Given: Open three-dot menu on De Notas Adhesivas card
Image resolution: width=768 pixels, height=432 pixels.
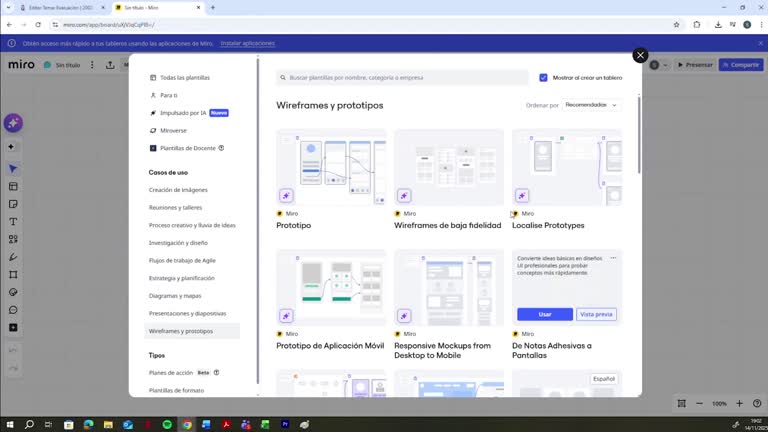Looking at the screenshot, I should [x=613, y=258].
